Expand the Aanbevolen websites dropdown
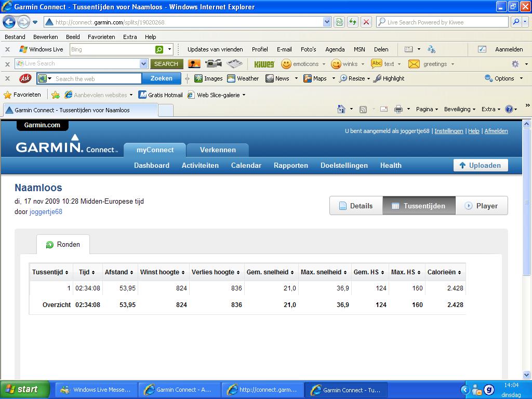 coord(131,95)
